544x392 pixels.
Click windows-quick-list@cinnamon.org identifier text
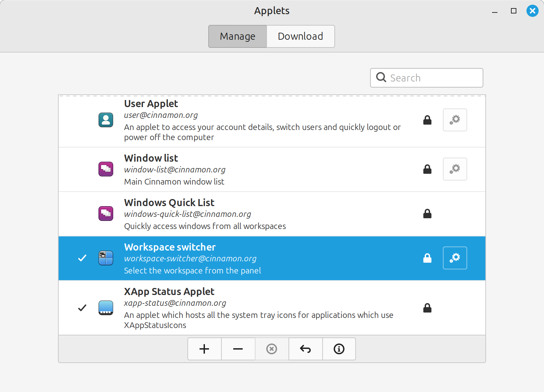[187, 214]
